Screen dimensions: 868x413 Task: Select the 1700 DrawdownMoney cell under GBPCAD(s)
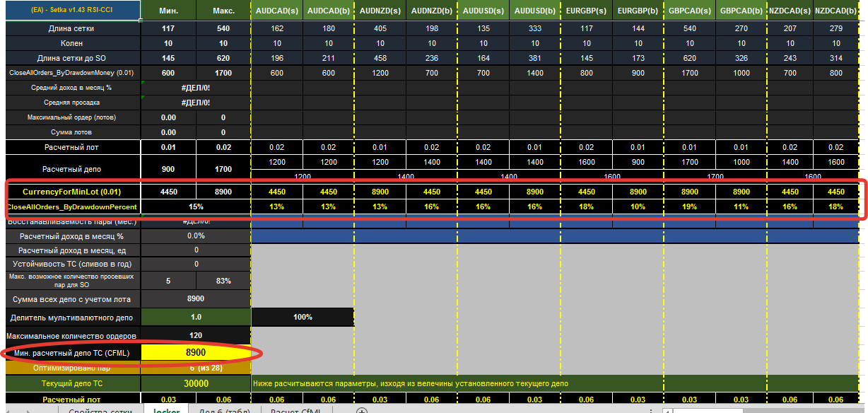[x=689, y=73]
